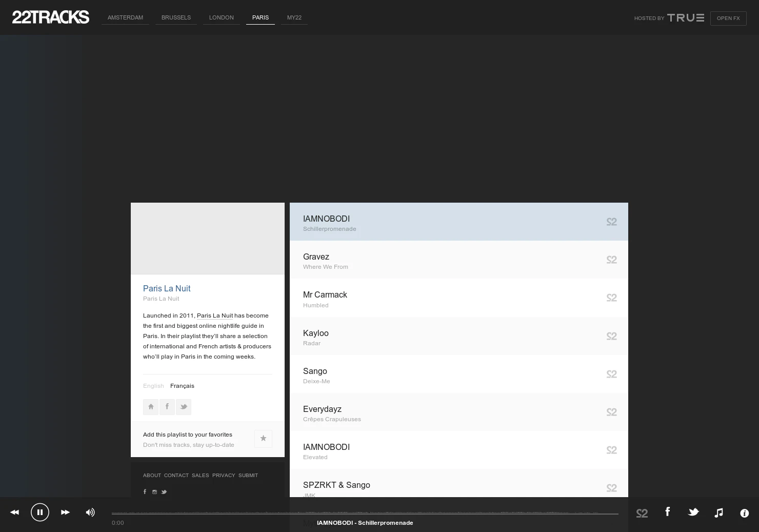Viewport: 759px width, 532px height.
Task: Switch to the Brussels city tab
Action: 176,17
